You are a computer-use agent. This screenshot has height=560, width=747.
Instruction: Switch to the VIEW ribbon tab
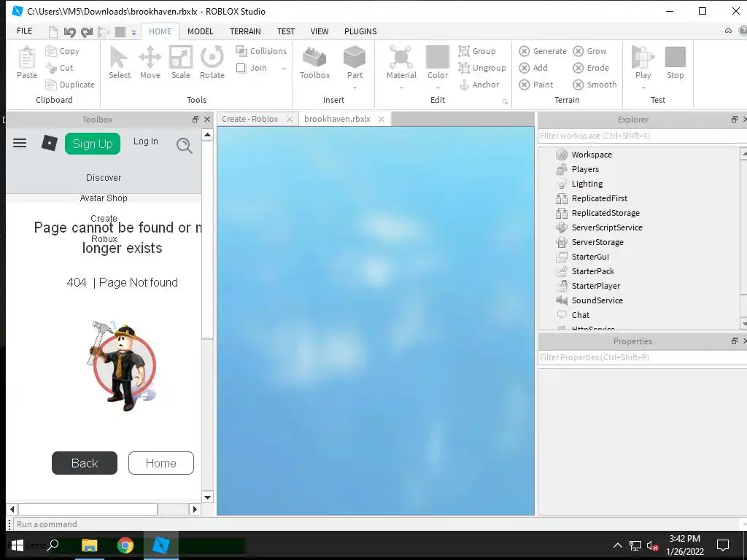(x=320, y=31)
